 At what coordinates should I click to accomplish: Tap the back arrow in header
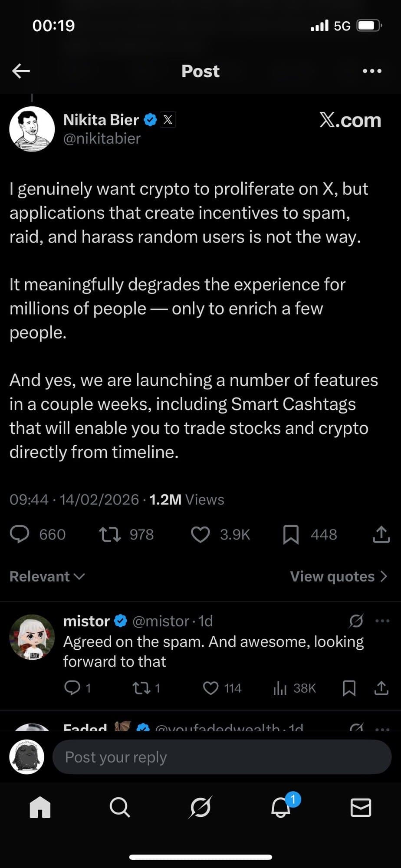click(x=21, y=71)
